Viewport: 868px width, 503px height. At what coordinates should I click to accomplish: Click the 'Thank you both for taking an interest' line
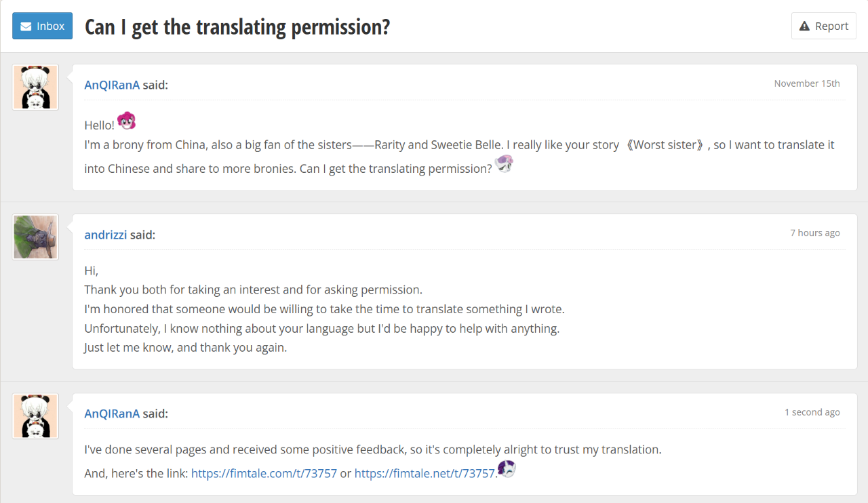click(x=253, y=290)
